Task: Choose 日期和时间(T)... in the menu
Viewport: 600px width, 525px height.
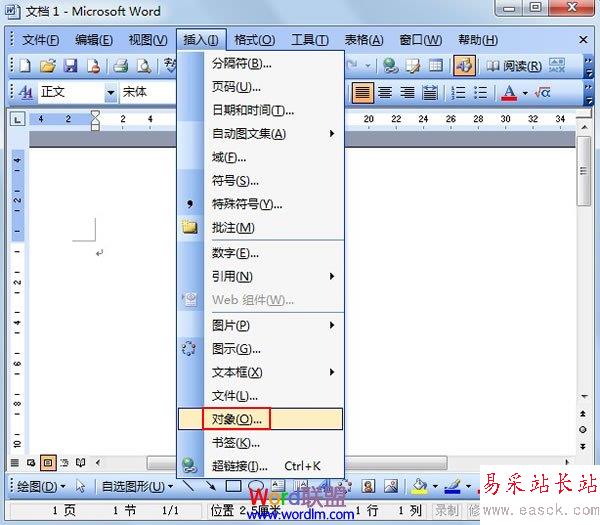Action: point(261,111)
